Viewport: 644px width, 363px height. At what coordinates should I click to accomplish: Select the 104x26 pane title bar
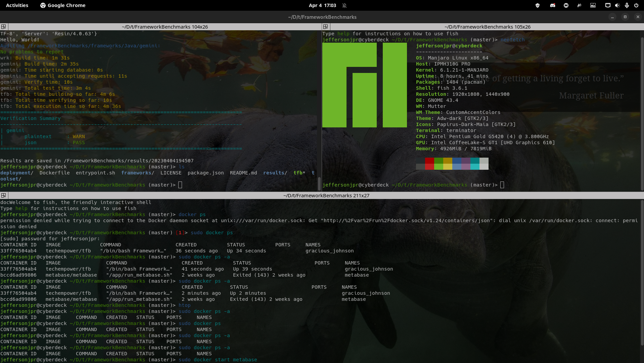coord(165,27)
